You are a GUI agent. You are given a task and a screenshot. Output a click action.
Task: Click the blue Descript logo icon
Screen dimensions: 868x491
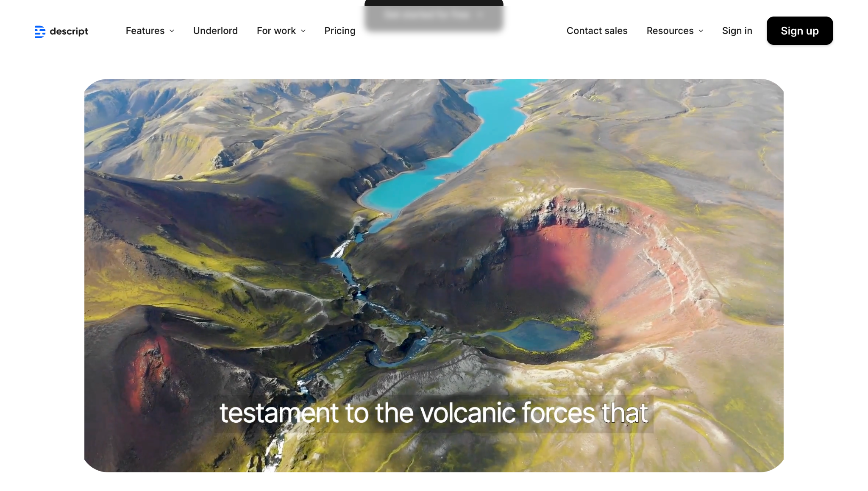tap(40, 31)
